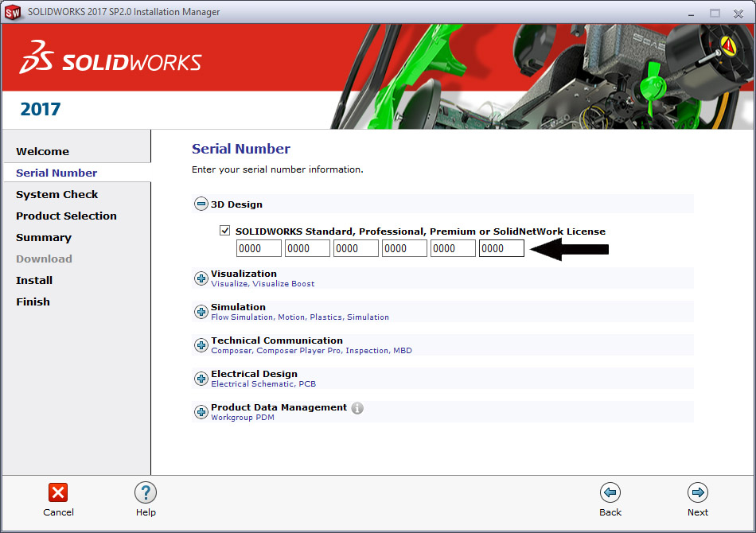Screen dimensions: 756x533
Task: Click the Electrical Schematic, PCB subtitle
Action: pyautogui.click(x=263, y=384)
